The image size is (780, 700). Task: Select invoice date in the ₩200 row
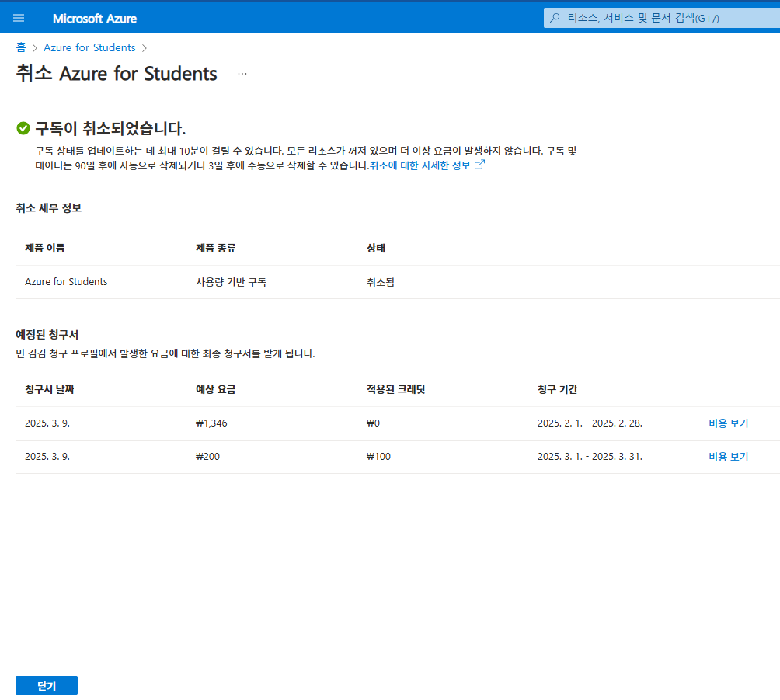point(47,457)
